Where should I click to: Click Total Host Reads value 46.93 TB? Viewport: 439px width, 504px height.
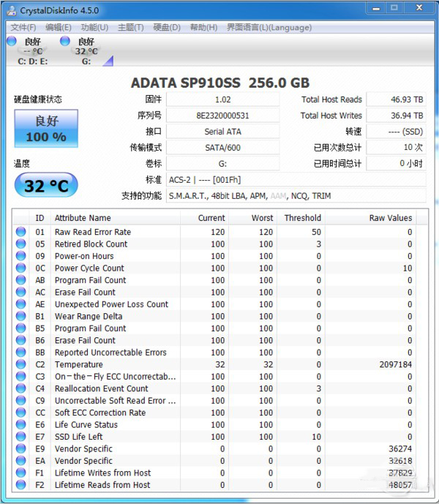click(x=397, y=99)
